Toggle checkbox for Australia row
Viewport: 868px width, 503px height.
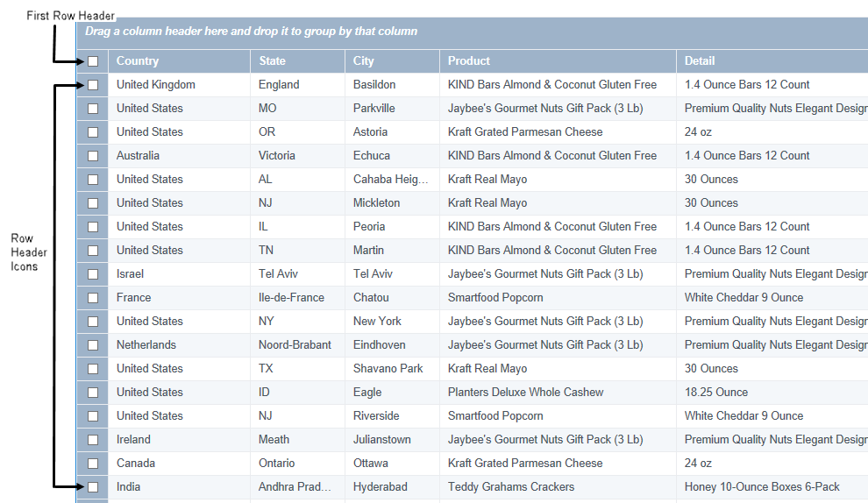(93, 156)
